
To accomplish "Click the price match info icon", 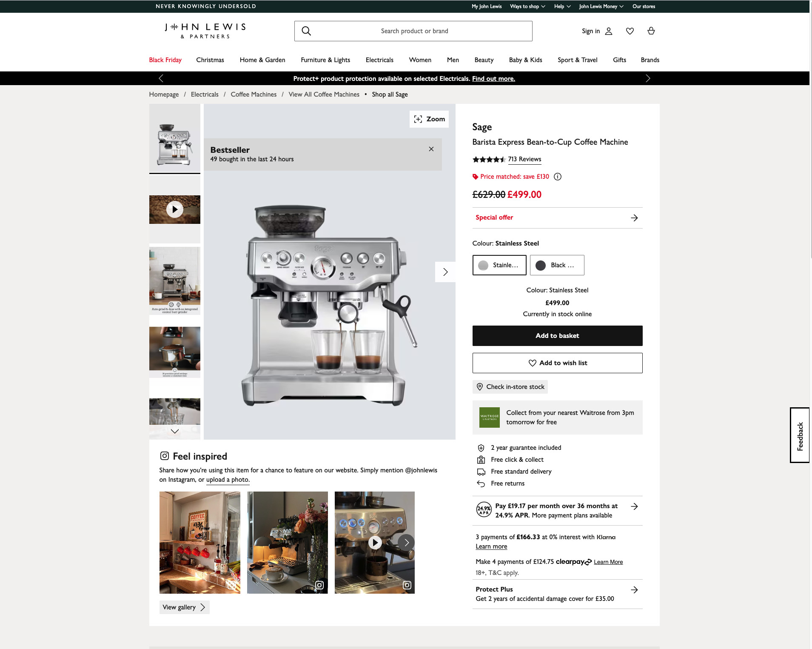I will click(558, 177).
